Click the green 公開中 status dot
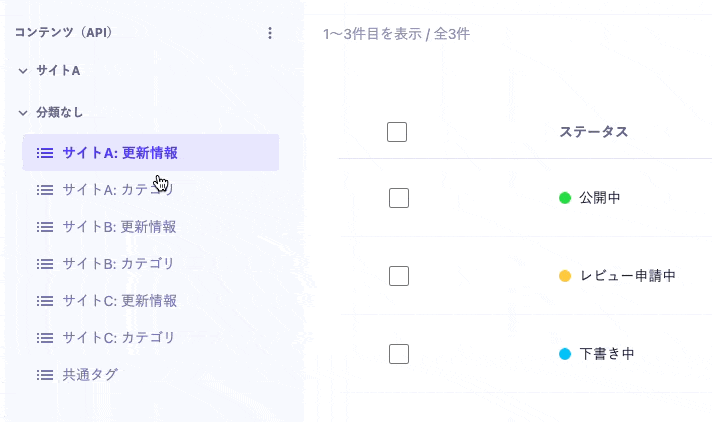This screenshot has width=712, height=422. [x=565, y=198]
